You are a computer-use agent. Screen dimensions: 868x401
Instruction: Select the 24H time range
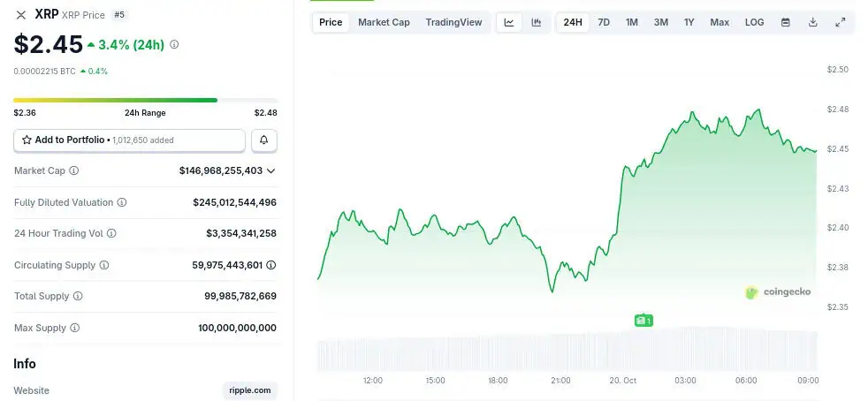(573, 22)
